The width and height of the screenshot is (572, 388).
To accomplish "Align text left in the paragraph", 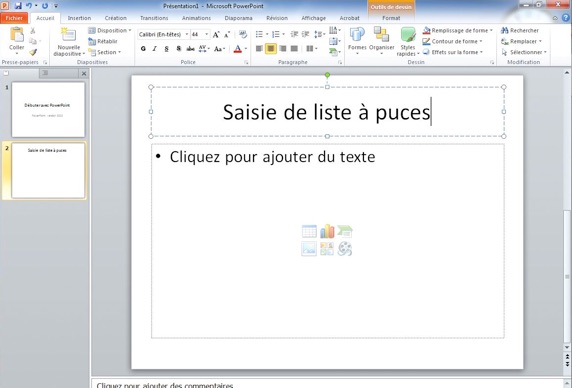I will click(259, 48).
